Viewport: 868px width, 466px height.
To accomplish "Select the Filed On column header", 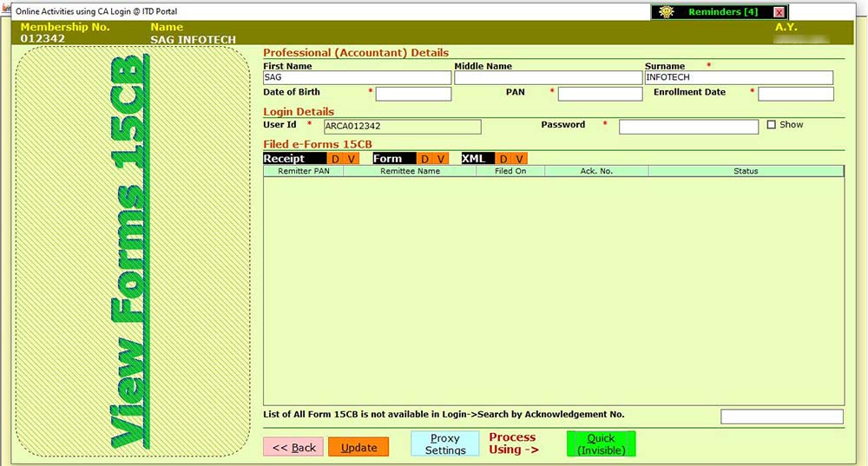I will click(x=510, y=171).
